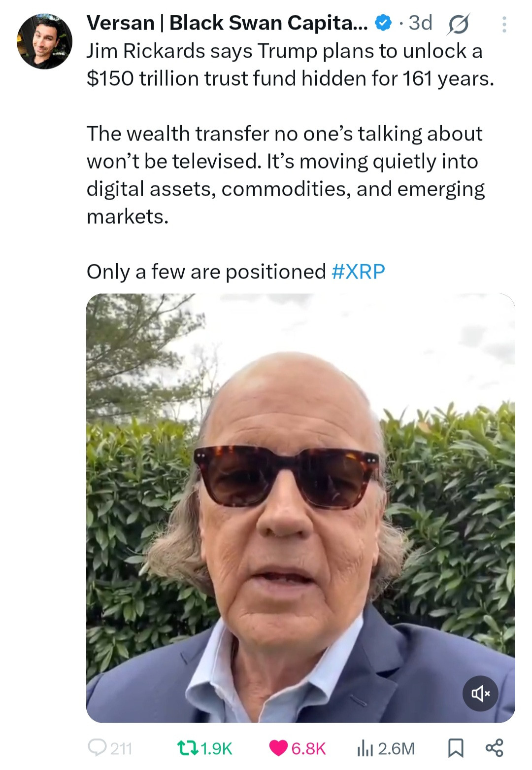Open the tweet's 3d timestamp
The image size is (532, 770).
tap(420, 23)
